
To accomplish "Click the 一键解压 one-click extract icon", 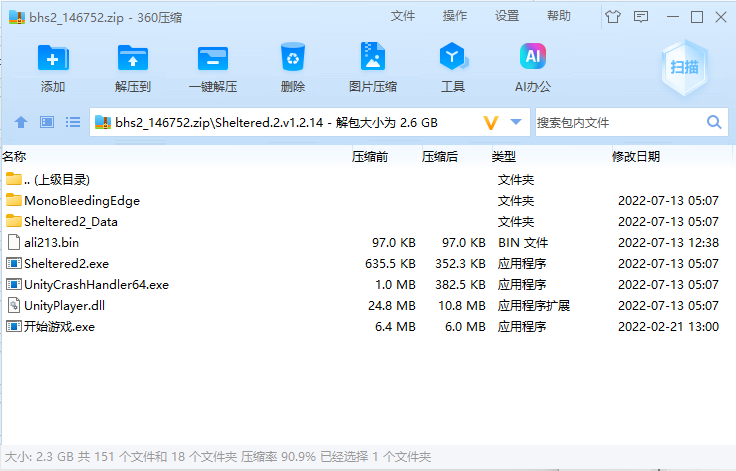I will point(213,58).
